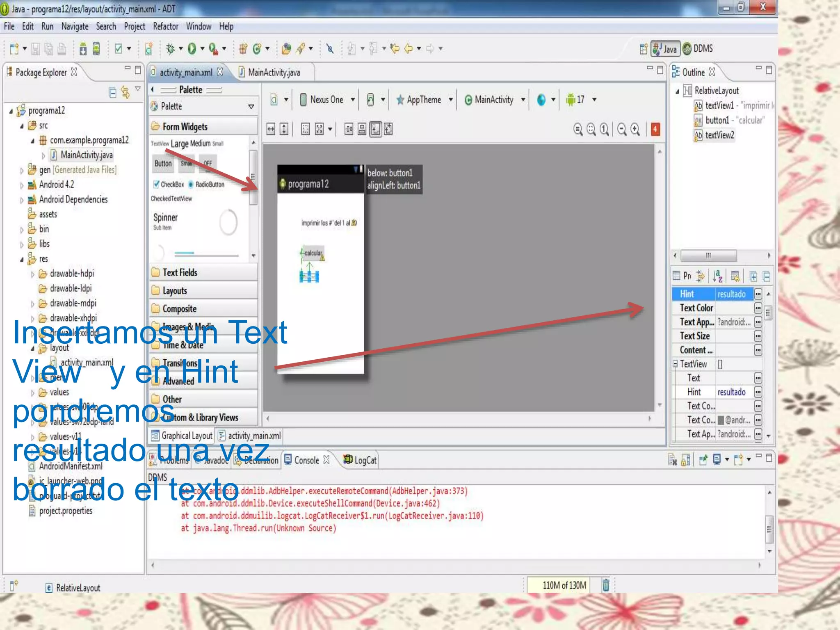Click the Save toolbar icon
840x630 pixels.
tap(36, 49)
